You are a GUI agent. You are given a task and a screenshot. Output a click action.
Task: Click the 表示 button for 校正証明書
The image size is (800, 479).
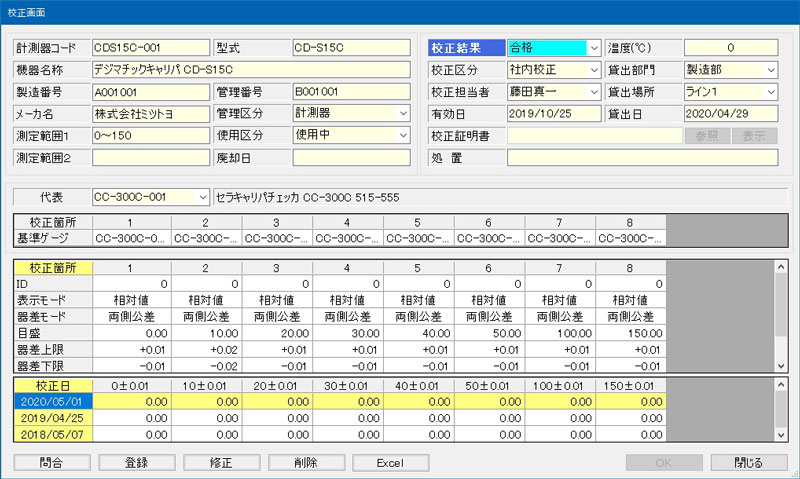click(x=754, y=136)
